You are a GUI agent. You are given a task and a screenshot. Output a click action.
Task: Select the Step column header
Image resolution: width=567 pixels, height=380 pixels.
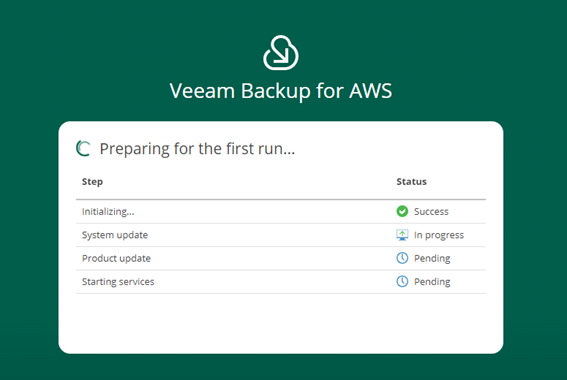(92, 182)
